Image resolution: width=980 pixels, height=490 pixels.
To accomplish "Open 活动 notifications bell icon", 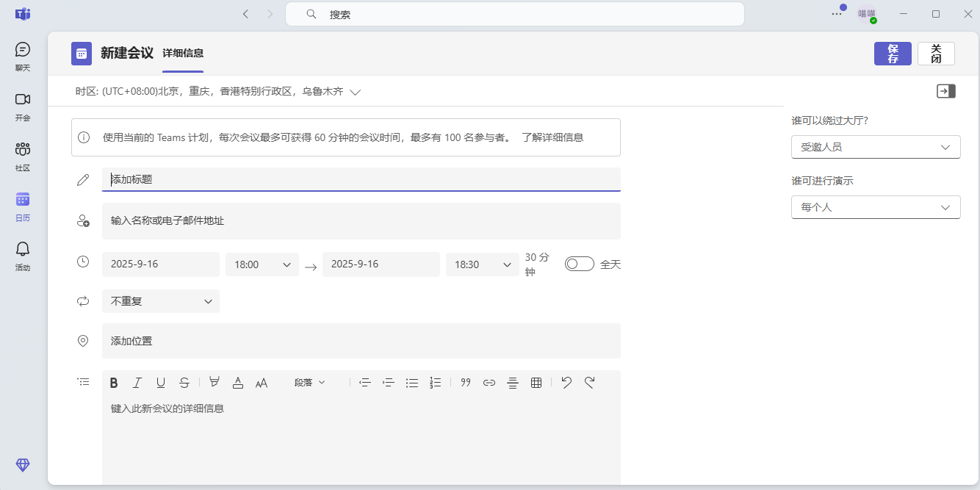I will click(x=22, y=250).
